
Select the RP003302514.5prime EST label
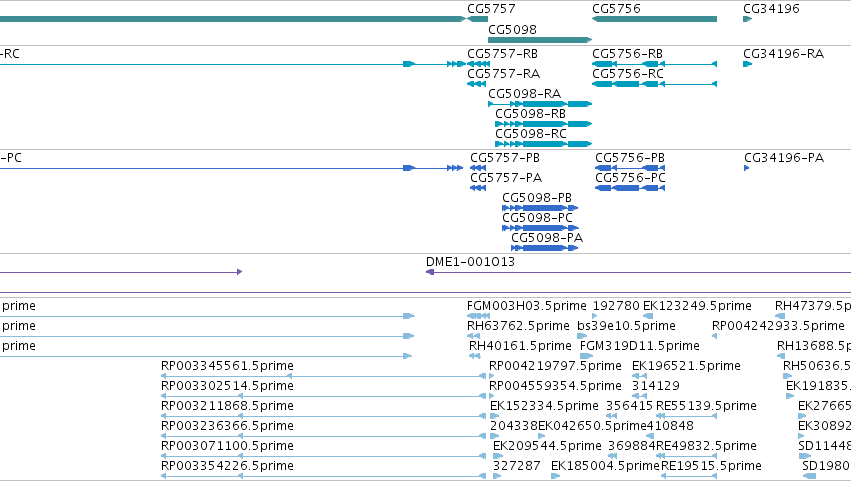click(227, 387)
